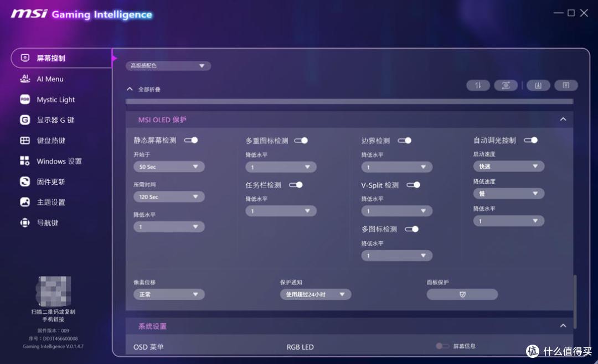Open the 所需时间 120 Sec dropdown

click(x=169, y=197)
